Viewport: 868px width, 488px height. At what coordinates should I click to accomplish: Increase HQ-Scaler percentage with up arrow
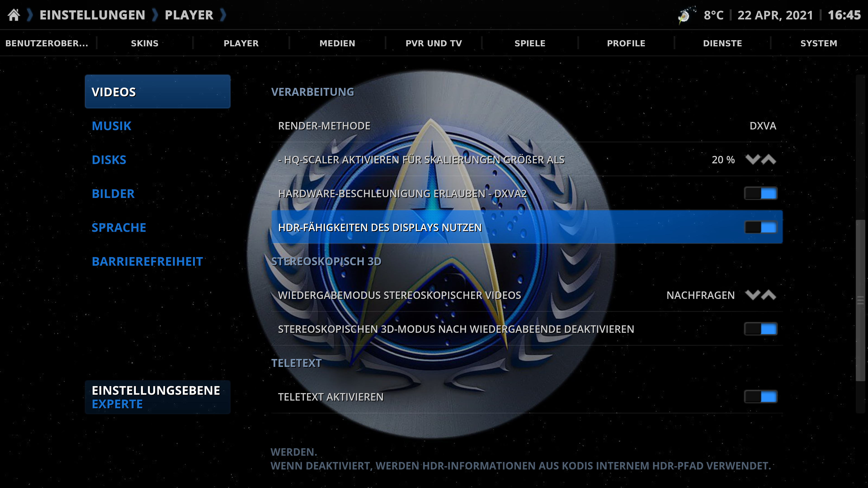pyautogui.click(x=769, y=159)
